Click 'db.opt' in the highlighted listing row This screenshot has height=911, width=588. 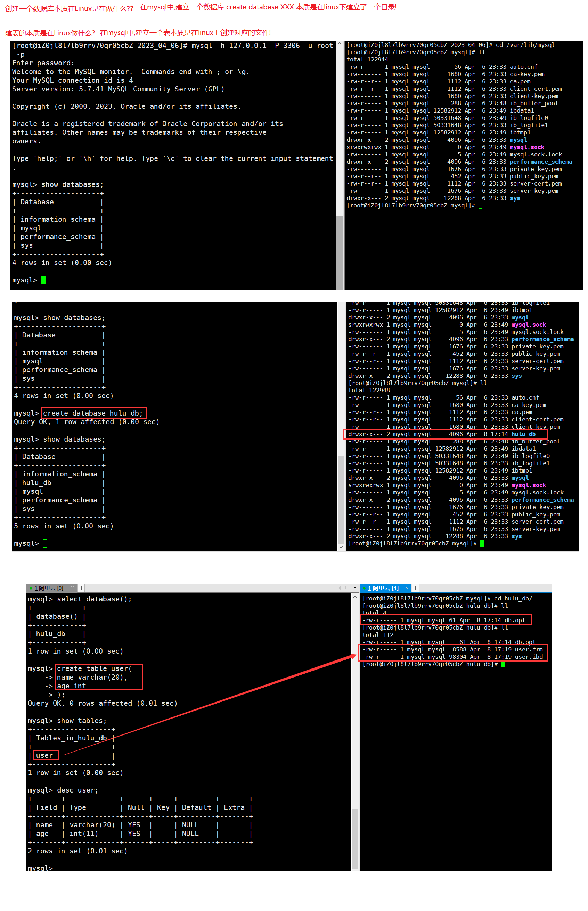(515, 621)
